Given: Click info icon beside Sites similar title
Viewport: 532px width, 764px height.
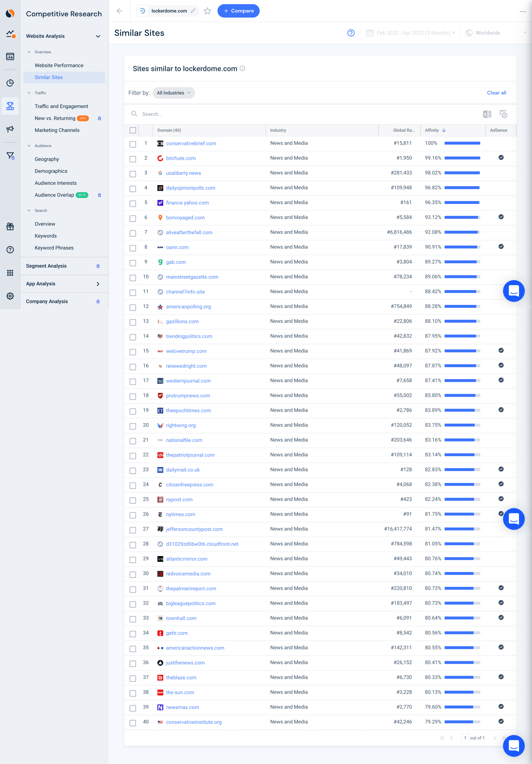Looking at the screenshot, I should tap(243, 68).
